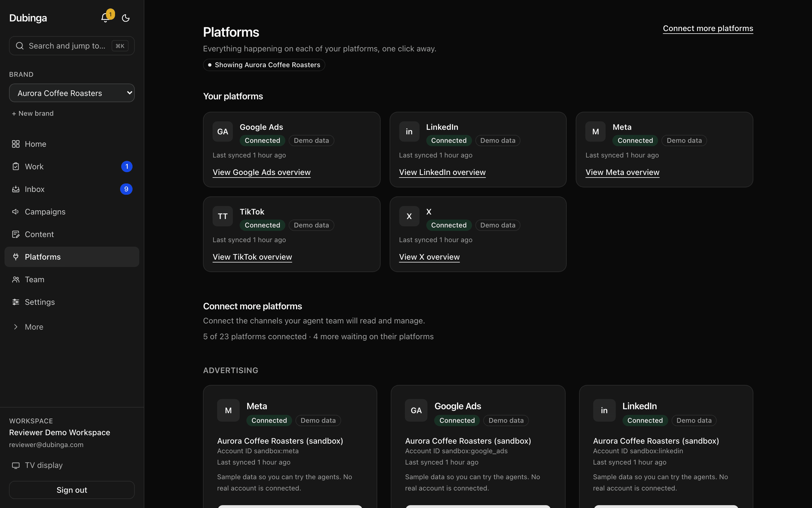Expand the More section
Screen dimensions: 812x508
72,327
